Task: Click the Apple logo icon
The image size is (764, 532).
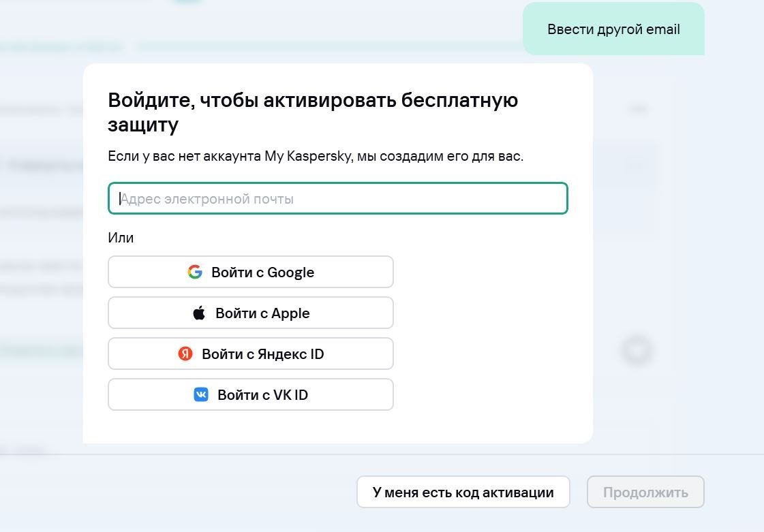Action: click(199, 313)
